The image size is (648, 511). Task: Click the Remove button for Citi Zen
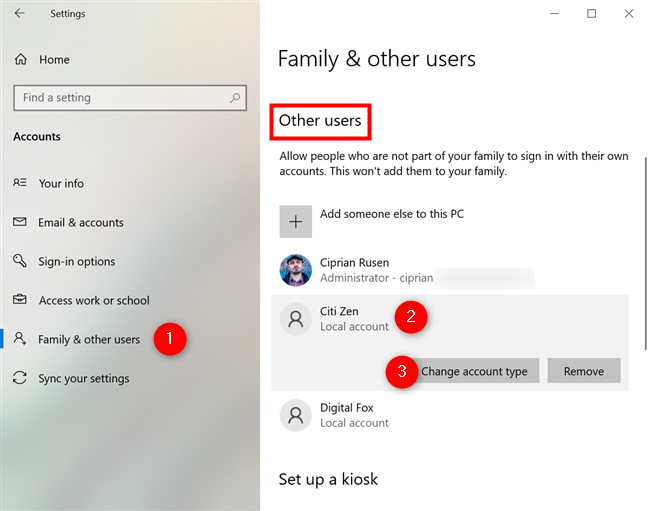point(584,371)
